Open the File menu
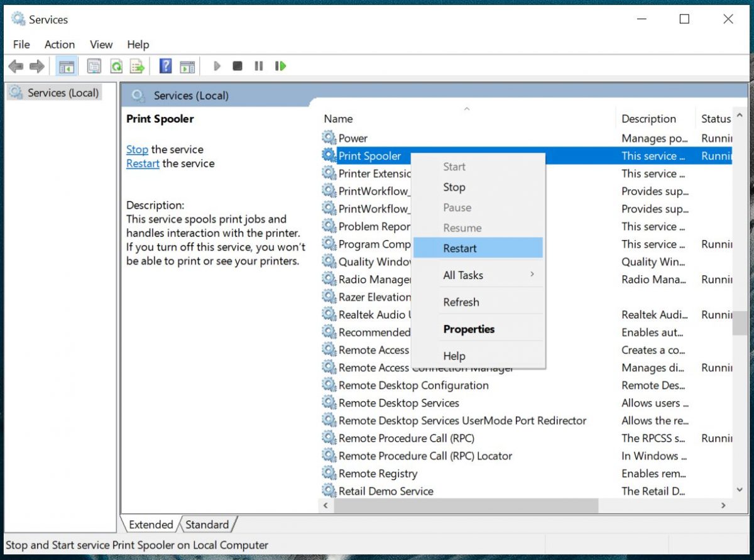This screenshot has height=560, width=754. [21, 45]
